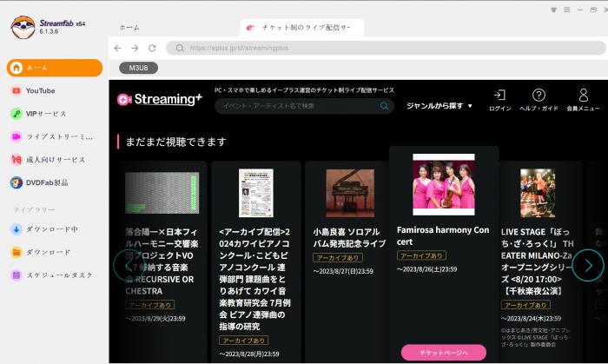Click the ~2023/8/26(土)23:59 date text
608x364 pixels.
tap(427, 269)
